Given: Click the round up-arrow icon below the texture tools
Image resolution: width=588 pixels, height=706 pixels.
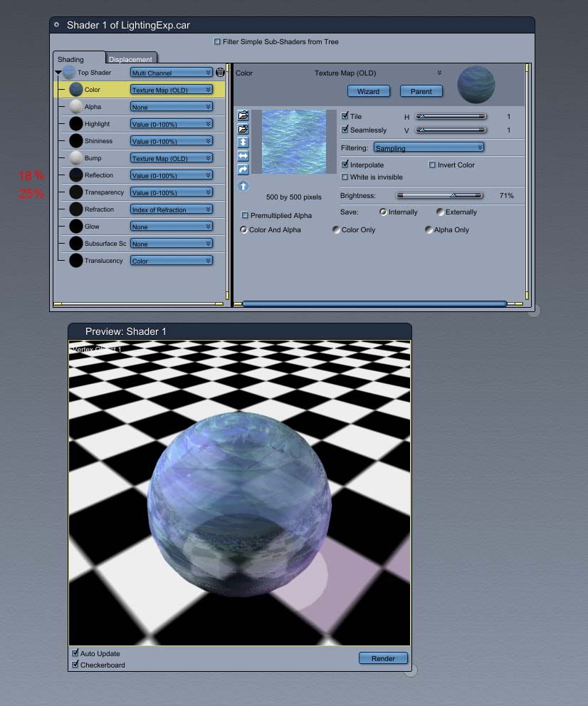Looking at the screenshot, I should pyautogui.click(x=243, y=185).
